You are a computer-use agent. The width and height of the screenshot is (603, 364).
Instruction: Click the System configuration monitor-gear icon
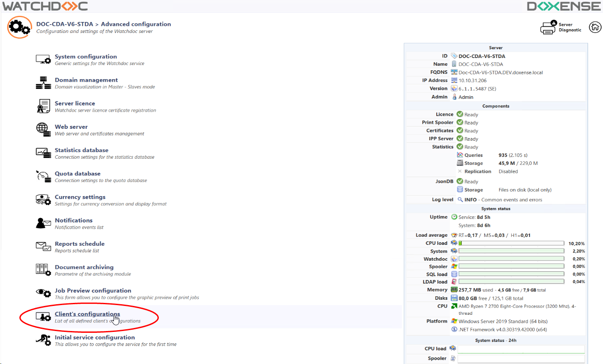coord(44,59)
